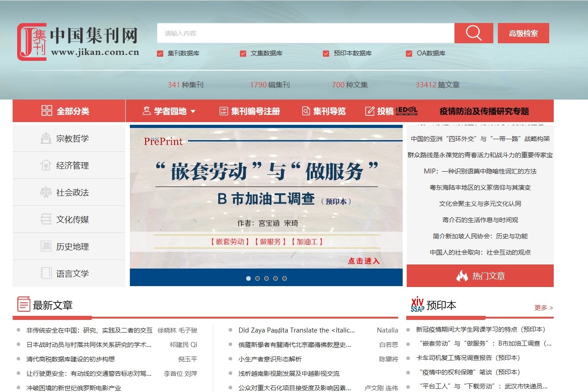Go to the 集刊导览 menu item
The height and width of the screenshot is (392, 588).
point(324,111)
